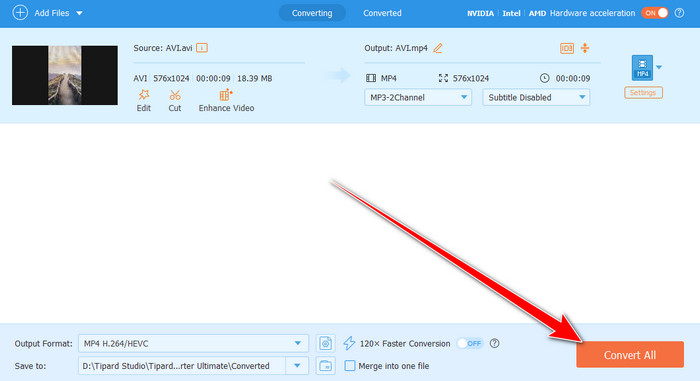Viewport: 700px width, 381px height.
Task: Expand the MP3-2Channel audio dropdown
Action: point(418,97)
